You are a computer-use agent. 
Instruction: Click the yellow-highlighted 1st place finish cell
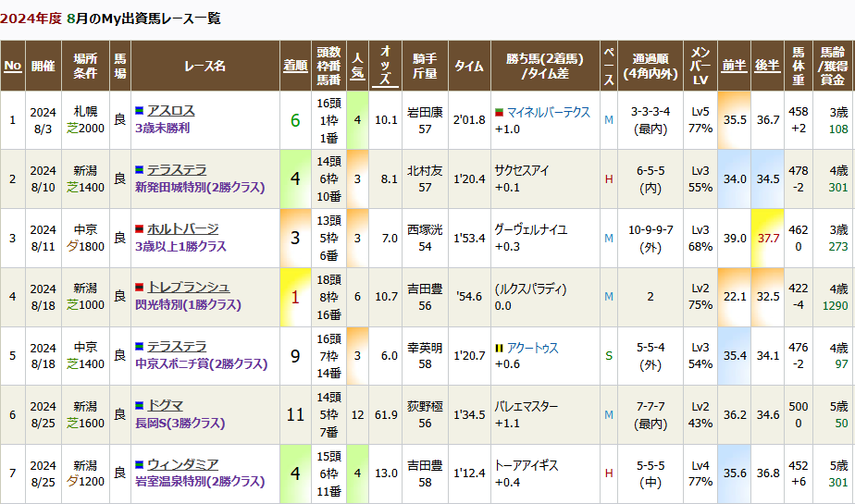click(x=295, y=297)
